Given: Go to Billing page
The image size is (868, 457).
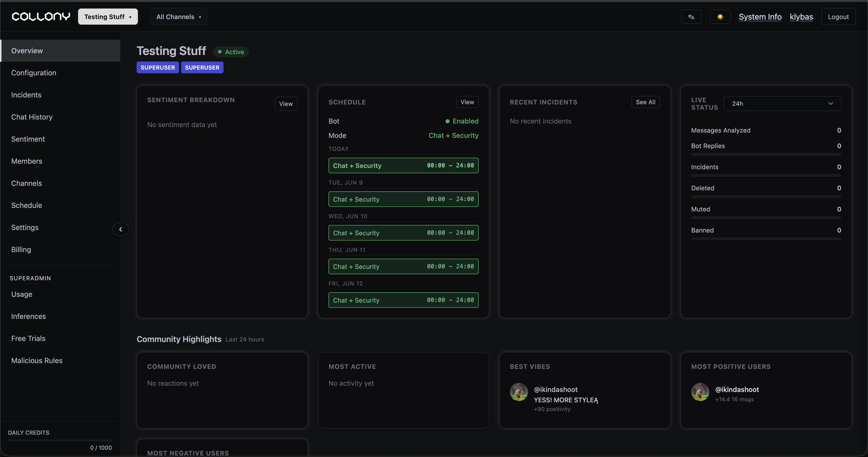Looking at the screenshot, I should (60, 250).
